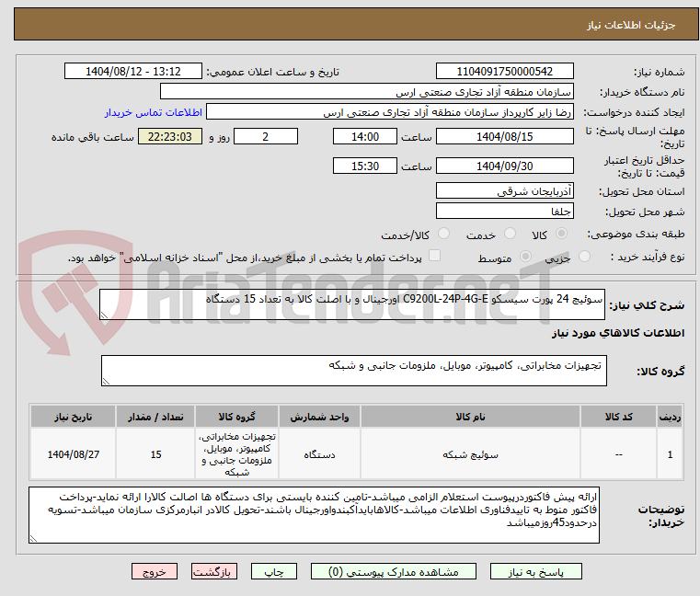Click the quantity cell showing 15
The image size is (700, 596).
pyautogui.click(x=155, y=454)
